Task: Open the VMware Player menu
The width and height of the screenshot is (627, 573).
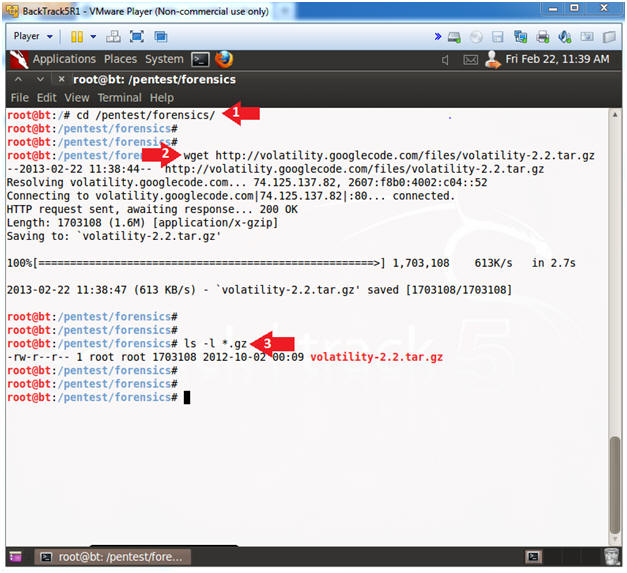Action: pos(33,36)
